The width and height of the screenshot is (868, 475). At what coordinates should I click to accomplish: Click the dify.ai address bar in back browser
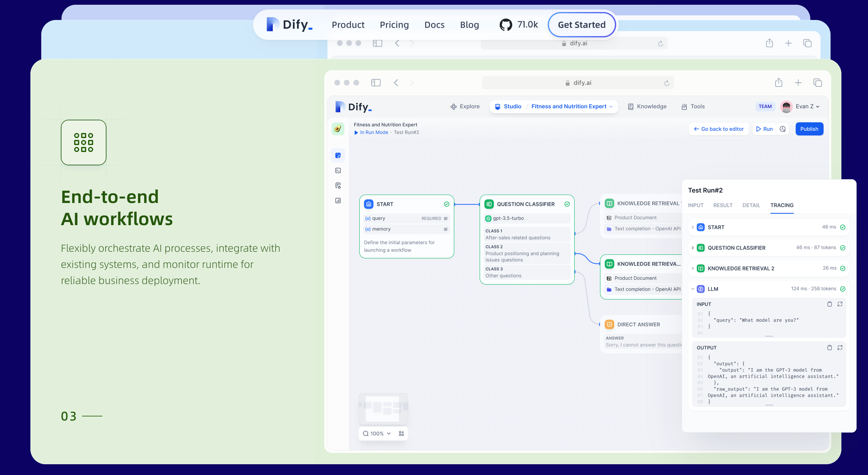(x=574, y=43)
